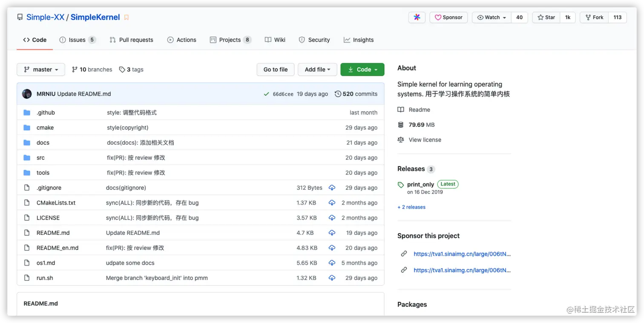View the 520 commits history

(356, 94)
